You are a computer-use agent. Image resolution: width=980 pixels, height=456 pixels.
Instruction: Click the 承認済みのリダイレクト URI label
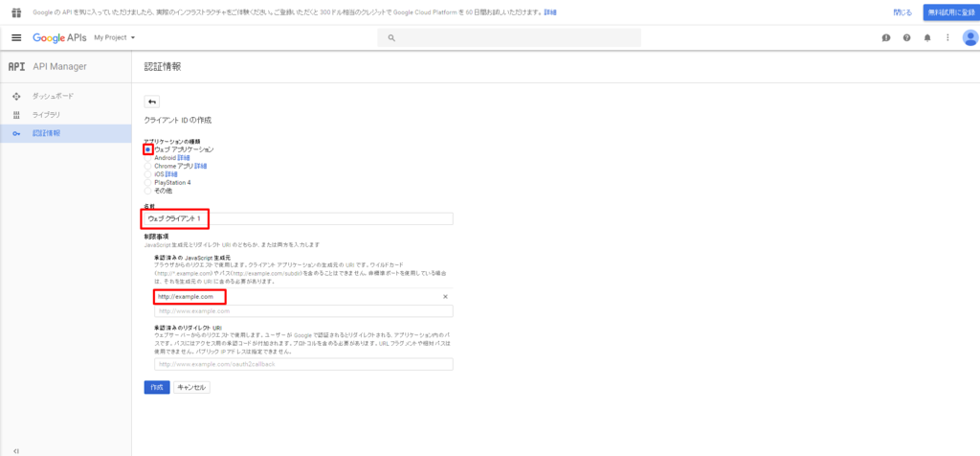[x=189, y=328]
